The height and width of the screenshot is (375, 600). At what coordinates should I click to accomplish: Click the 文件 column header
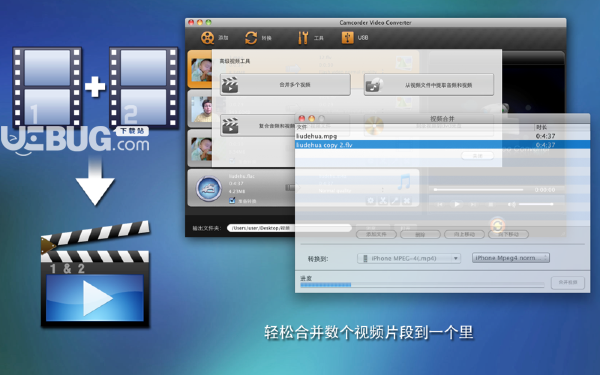pyautogui.click(x=302, y=127)
